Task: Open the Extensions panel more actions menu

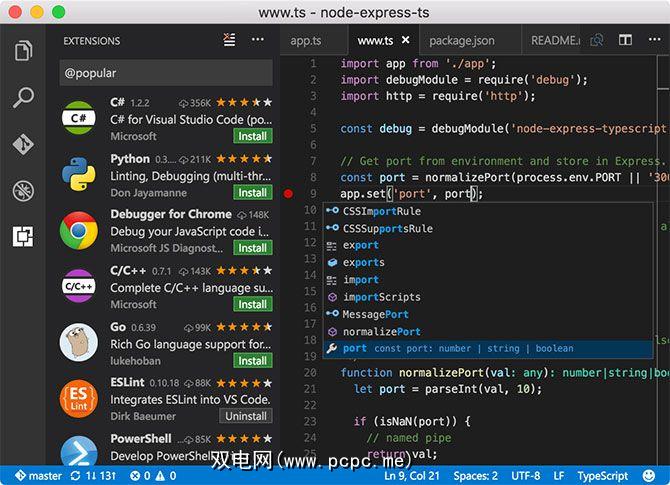Action: pos(258,40)
